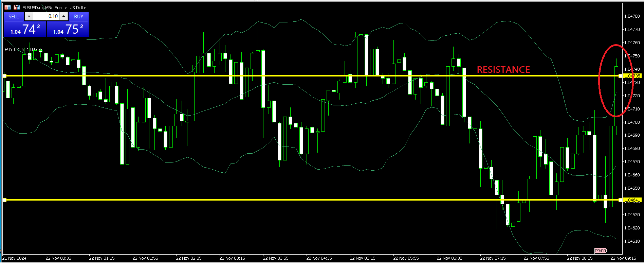The image size is (644, 275).
Task: Click the 1.04752 buy price tile
Action: point(68,29)
